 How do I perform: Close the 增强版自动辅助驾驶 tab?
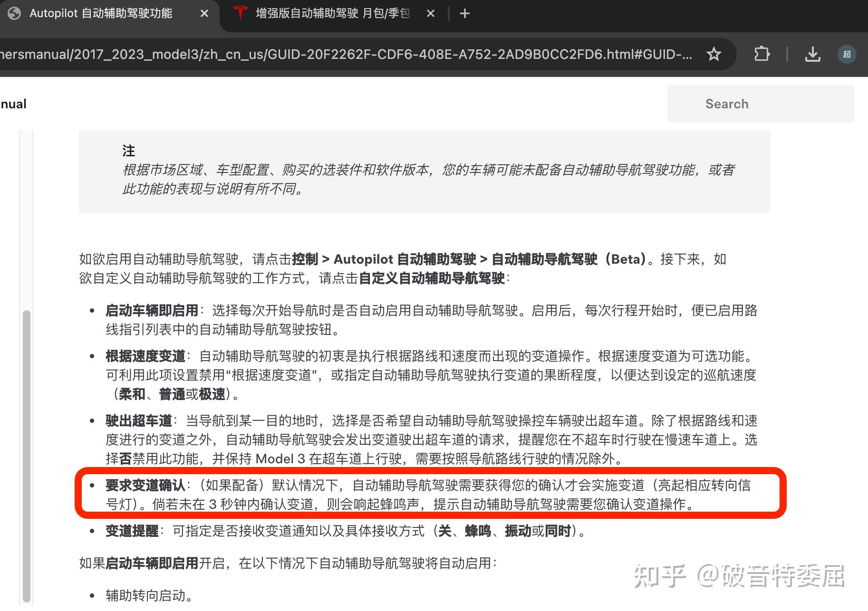pos(431,13)
